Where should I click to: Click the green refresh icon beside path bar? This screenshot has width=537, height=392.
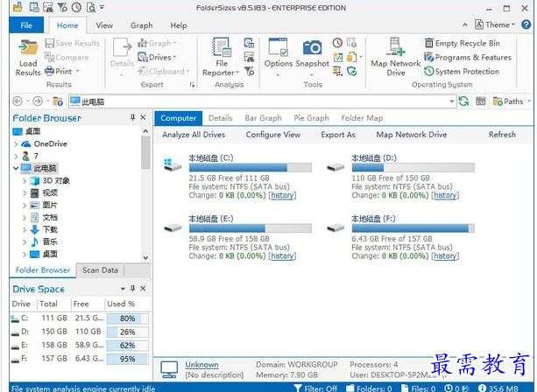click(463, 101)
